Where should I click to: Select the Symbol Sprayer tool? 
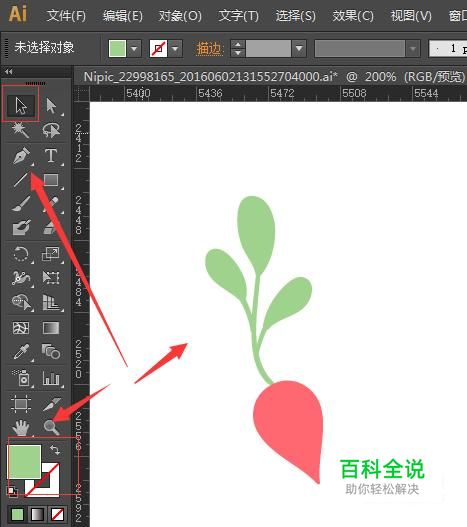click(21, 377)
